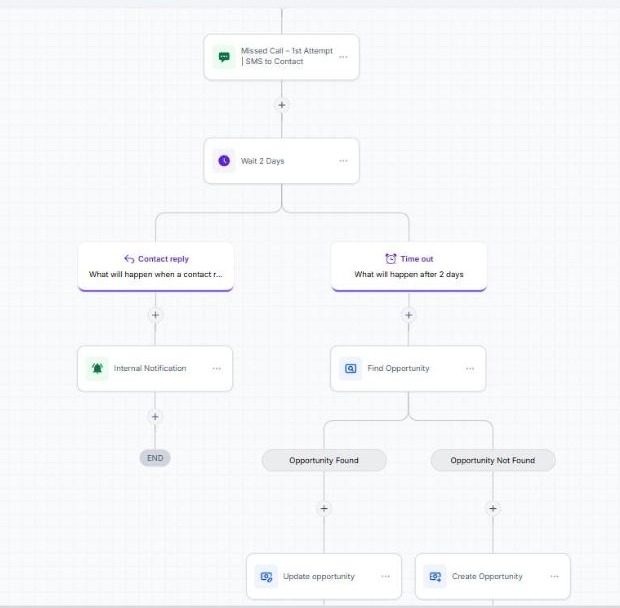Open the Find Opportunity action

point(408,368)
